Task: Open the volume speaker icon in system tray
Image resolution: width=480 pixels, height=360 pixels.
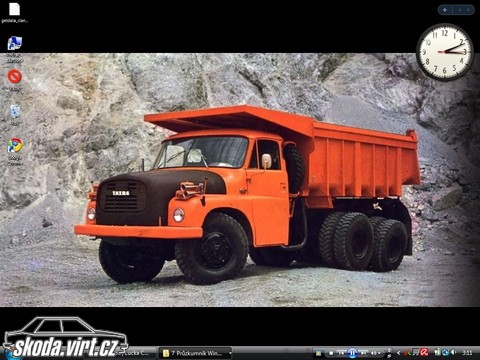Action: 453,353
